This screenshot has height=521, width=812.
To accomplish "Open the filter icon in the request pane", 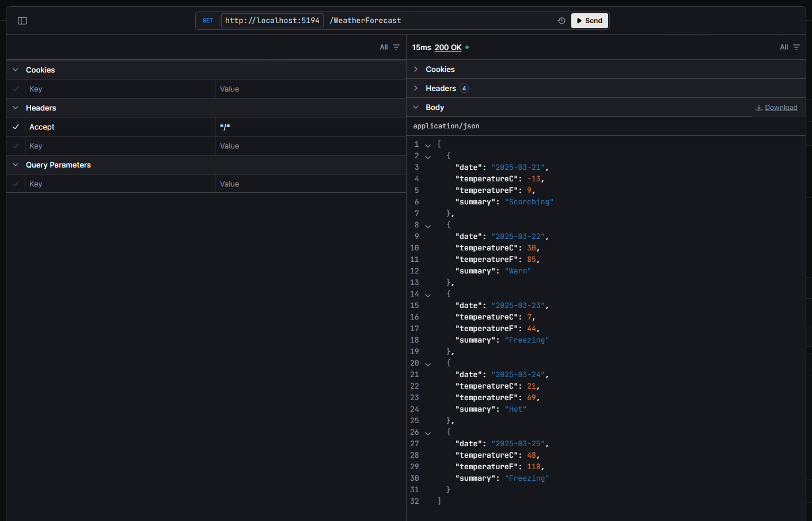I will pyautogui.click(x=397, y=47).
